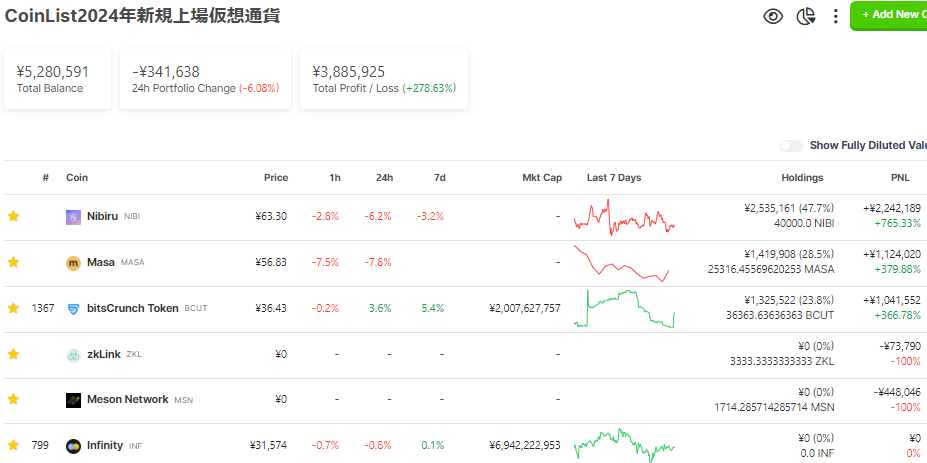Click Infinity rank number 799
Image resolution: width=927 pixels, height=463 pixels.
tap(40, 445)
